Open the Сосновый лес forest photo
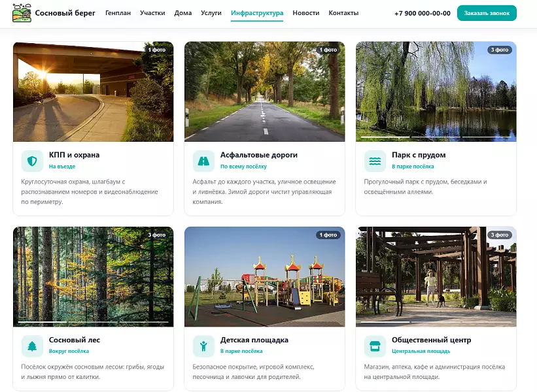The image size is (537, 392). click(93, 277)
